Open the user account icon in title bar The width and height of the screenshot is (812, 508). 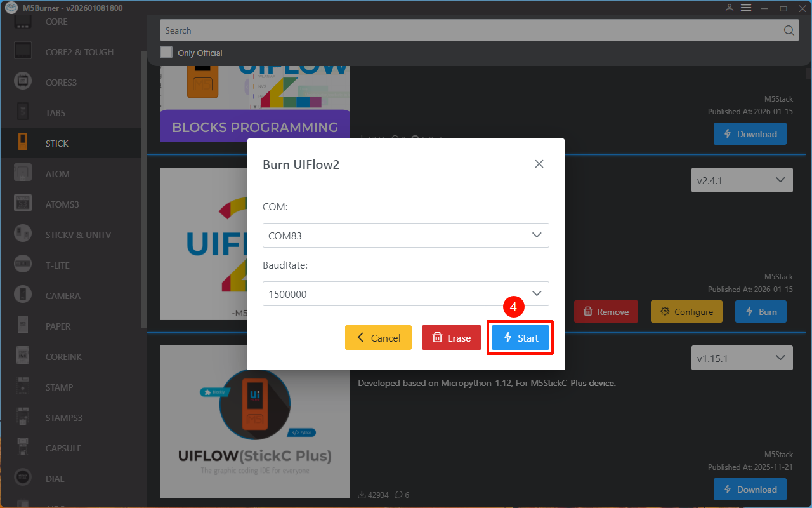coord(730,8)
